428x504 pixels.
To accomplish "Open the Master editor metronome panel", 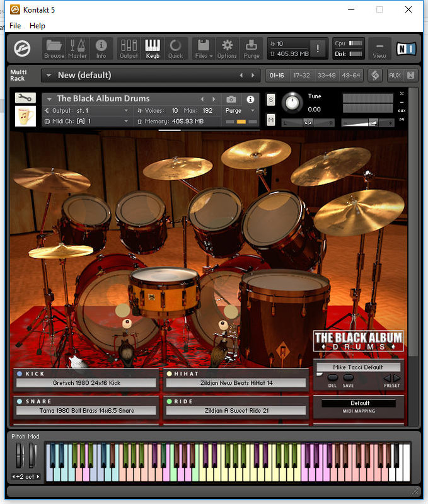I will point(78,49).
